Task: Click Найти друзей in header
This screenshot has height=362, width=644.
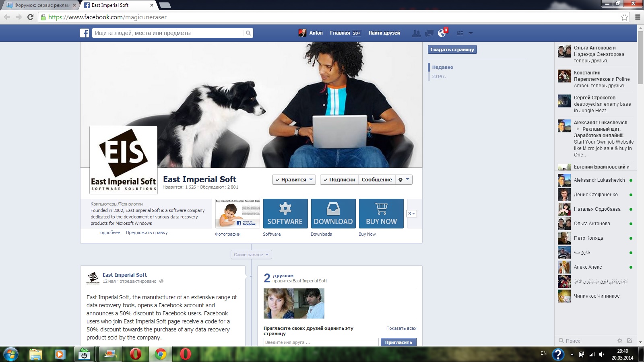Action: pyautogui.click(x=384, y=33)
